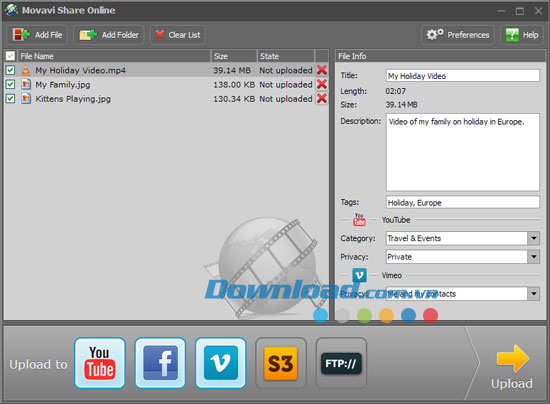This screenshot has width=550, height=404.
Task: Select Vimeo as upload destination
Action: (220, 363)
